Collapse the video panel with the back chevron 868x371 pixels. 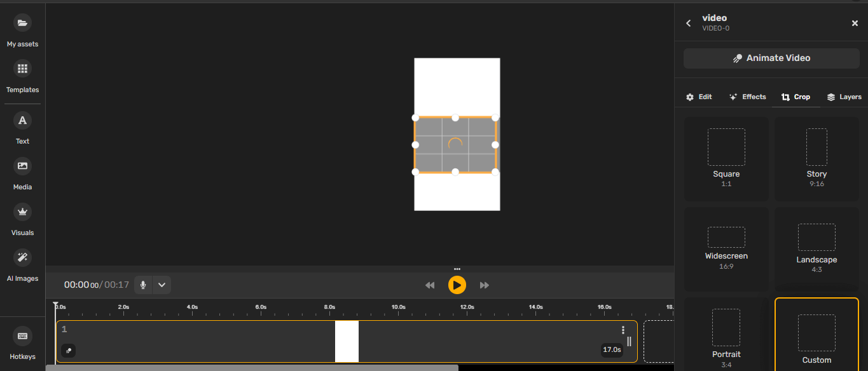point(688,22)
